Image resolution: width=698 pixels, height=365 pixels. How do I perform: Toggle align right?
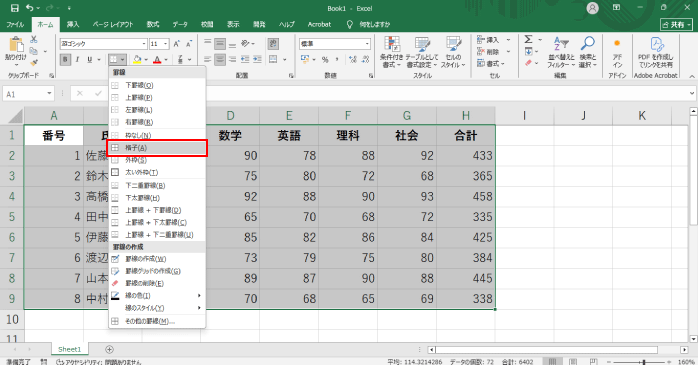[x=232, y=59]
